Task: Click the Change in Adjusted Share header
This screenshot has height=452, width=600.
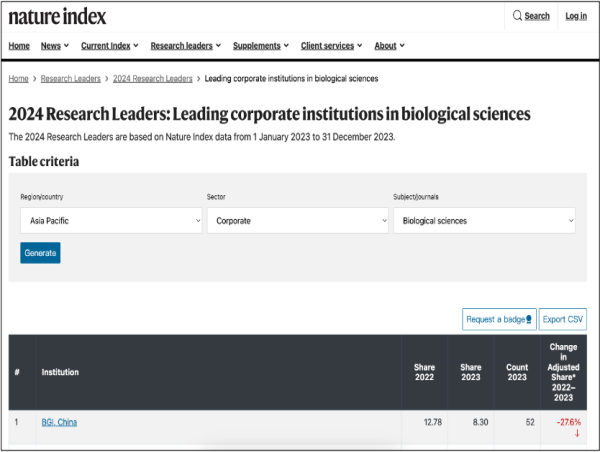Action: click(563, 372)
